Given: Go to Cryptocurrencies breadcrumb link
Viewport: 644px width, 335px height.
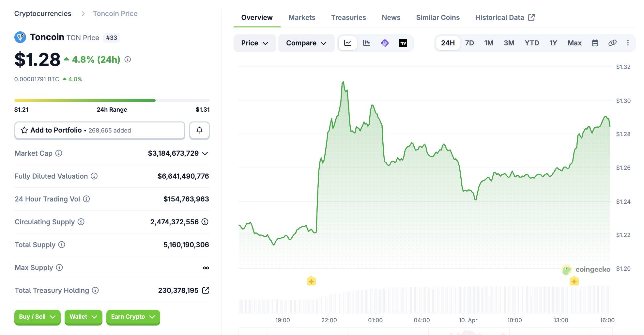Looking at the screenshot, I should (x=43, y=14).
